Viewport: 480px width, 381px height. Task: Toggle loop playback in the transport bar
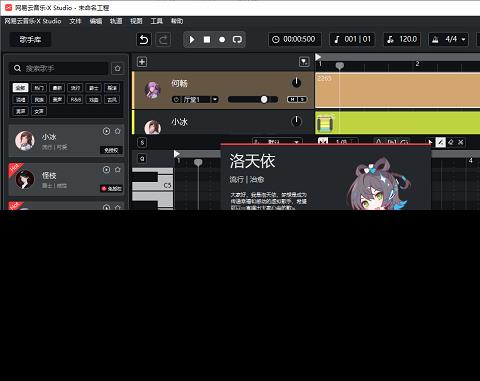237,40
